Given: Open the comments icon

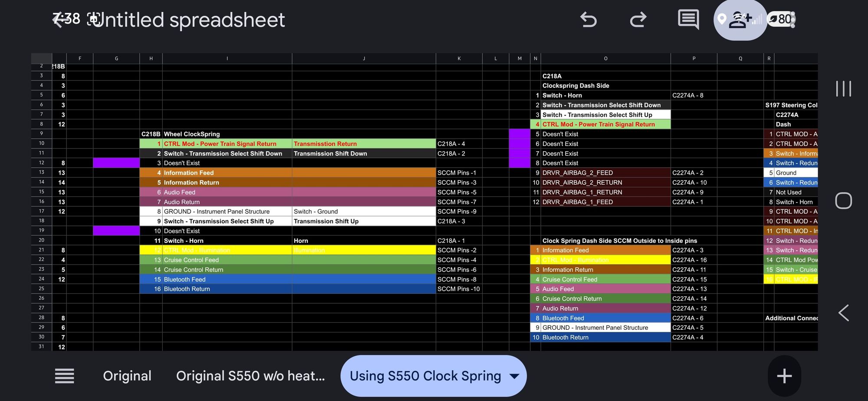Looking at the screenshot, I should (x=688, y=20).
